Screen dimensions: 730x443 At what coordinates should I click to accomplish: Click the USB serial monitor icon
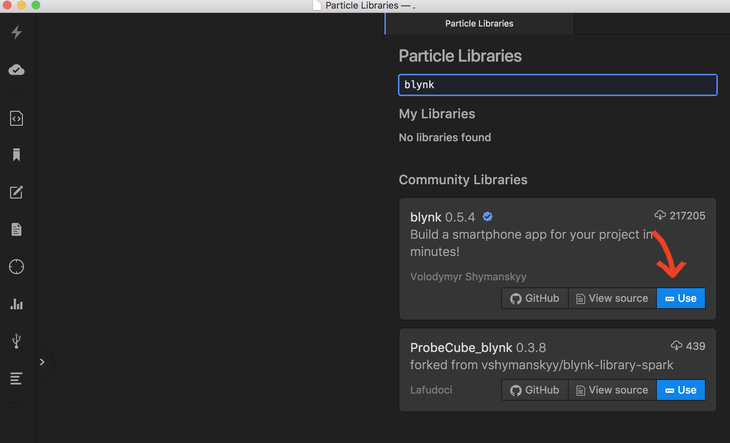(16, 341)
